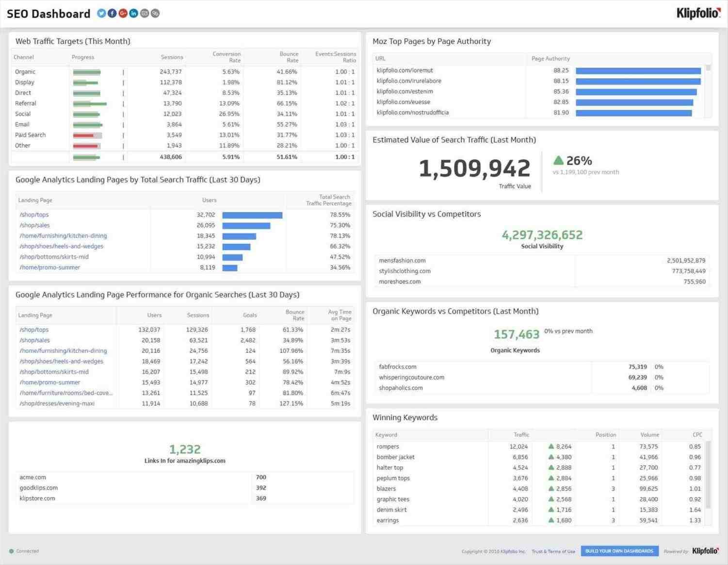Click the SEO Dashboard title

pos(49,14)
